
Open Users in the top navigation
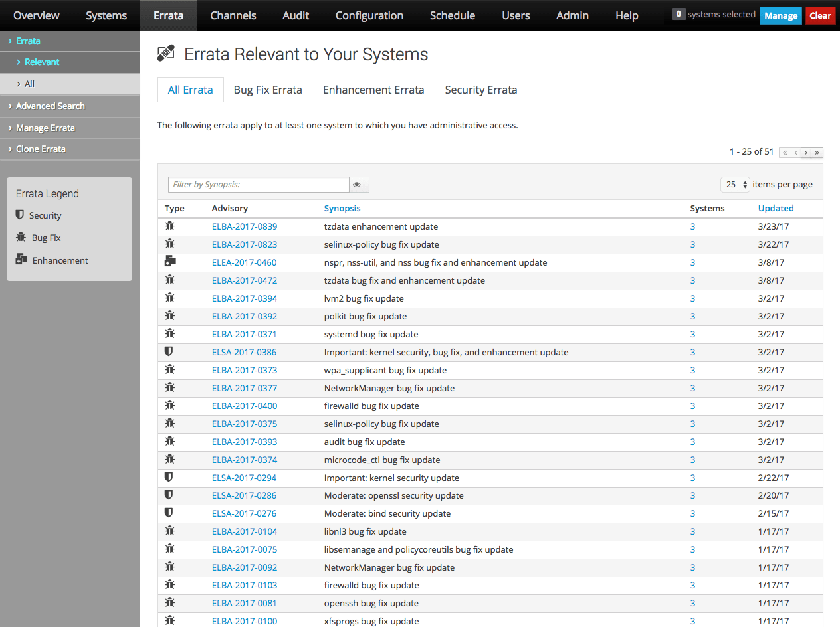[516, 15]
